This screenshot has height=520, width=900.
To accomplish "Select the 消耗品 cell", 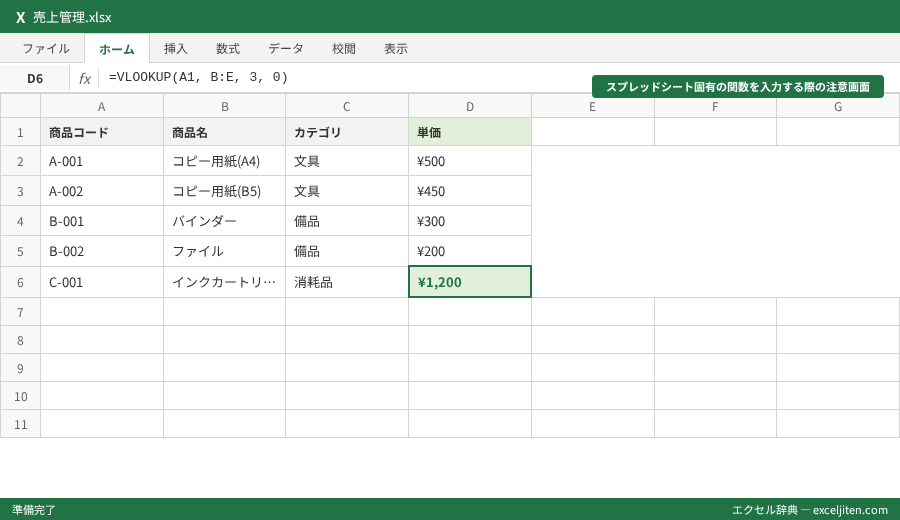I will [347, 282].
